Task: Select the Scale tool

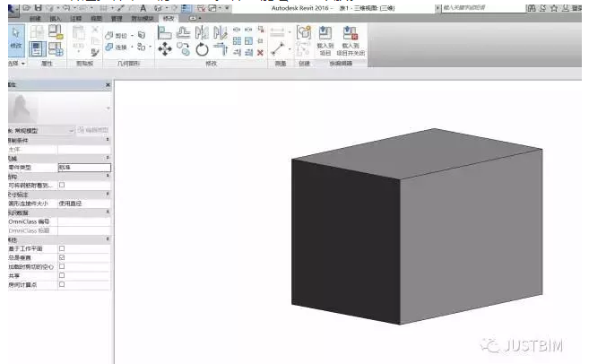Action: [x=248, y=41]
